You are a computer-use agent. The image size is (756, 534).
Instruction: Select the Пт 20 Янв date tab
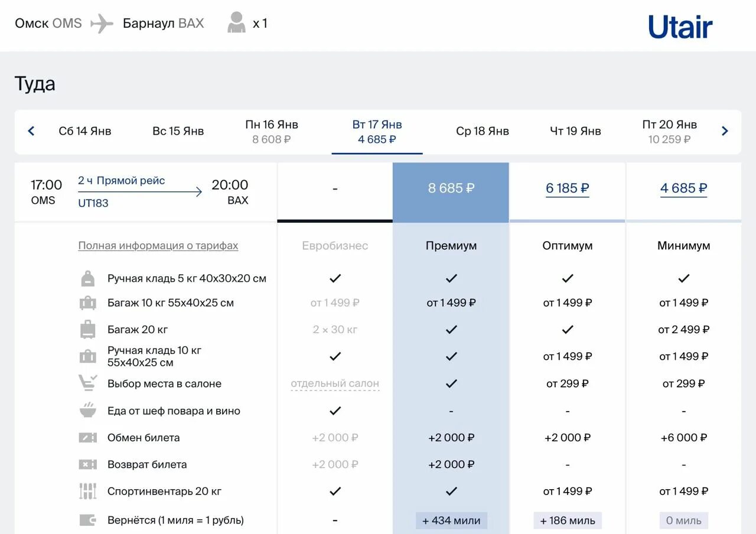coord(669,132)
